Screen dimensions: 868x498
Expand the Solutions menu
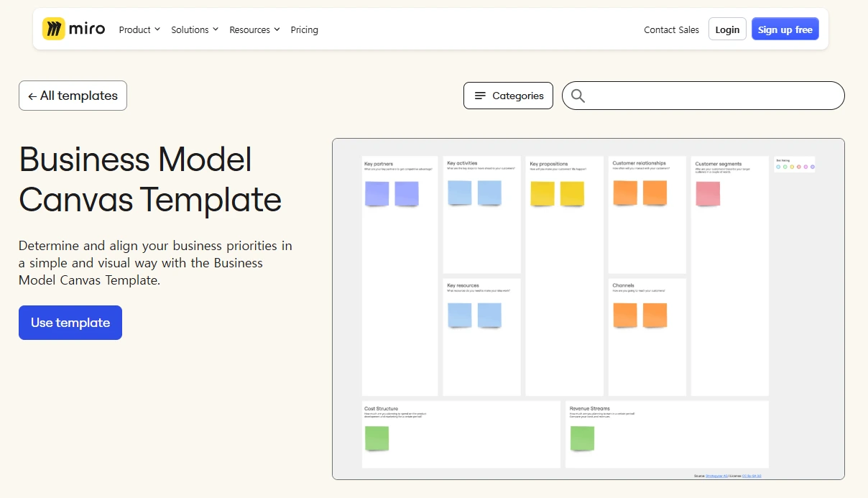[x=195, y=29]
